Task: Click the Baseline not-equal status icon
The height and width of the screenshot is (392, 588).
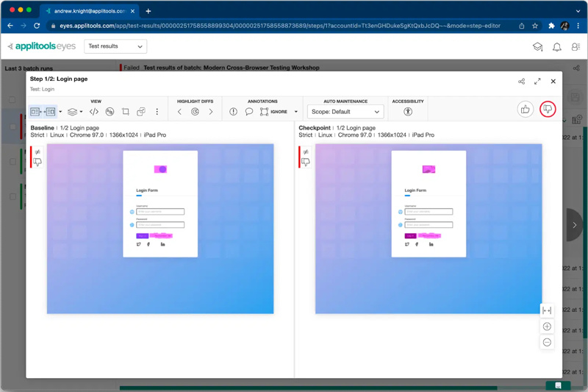Action: [x=37, y=152]
